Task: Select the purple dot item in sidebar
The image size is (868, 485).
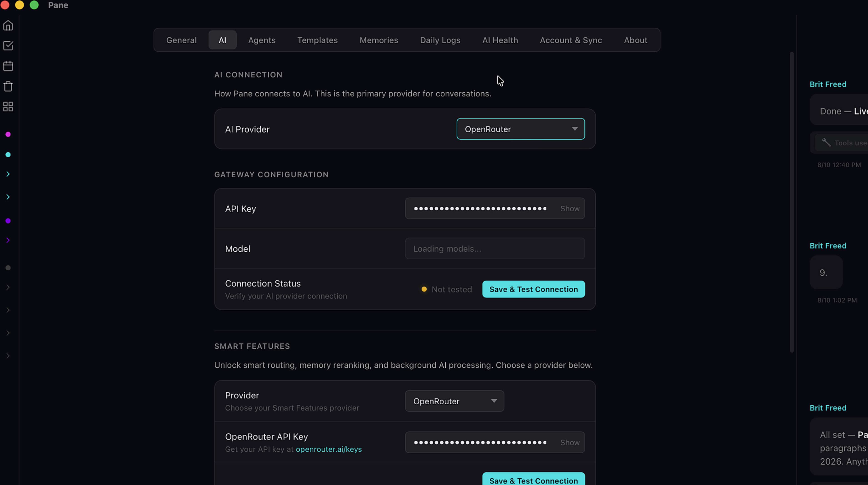Action: (x=8, y=221)
